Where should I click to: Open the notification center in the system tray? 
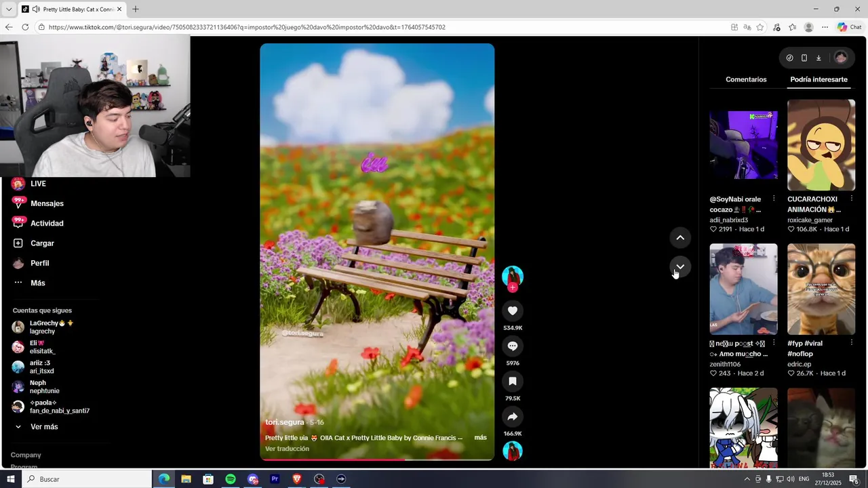click(854, 479)
